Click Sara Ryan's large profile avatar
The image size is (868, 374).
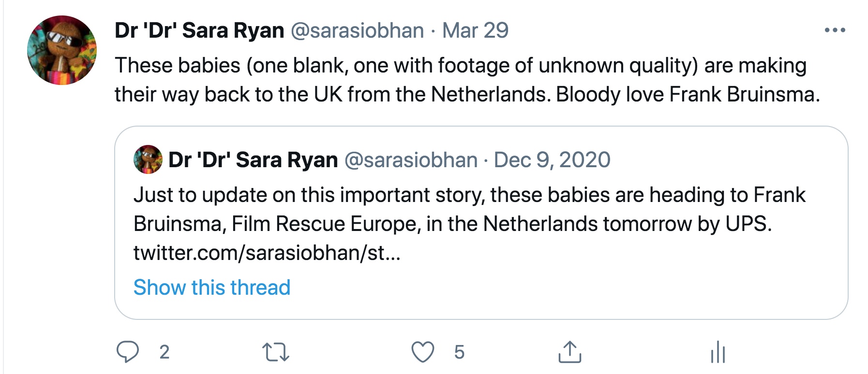click(x=62, y=50)
